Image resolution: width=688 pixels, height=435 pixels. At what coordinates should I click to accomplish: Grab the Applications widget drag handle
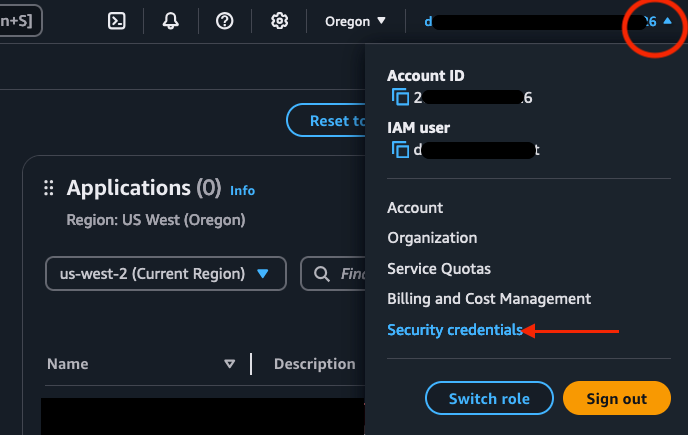click(x=48, y=189)
